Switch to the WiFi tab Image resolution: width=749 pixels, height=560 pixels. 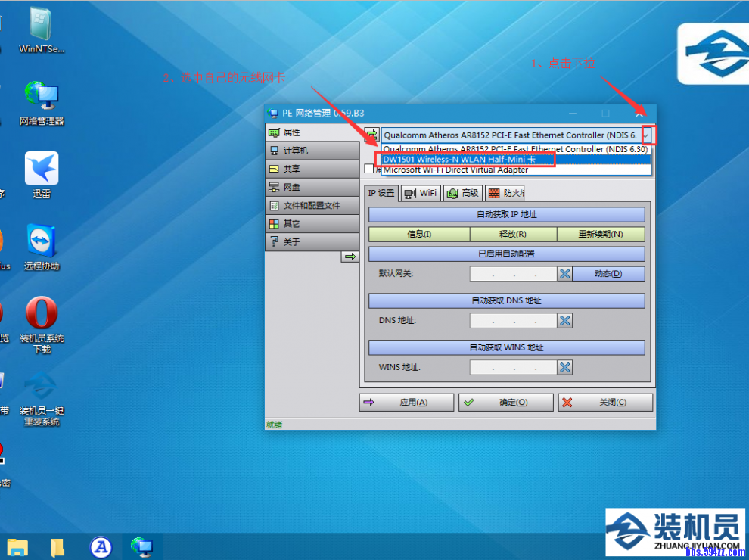pyautogui.click(x=421, y=193)
